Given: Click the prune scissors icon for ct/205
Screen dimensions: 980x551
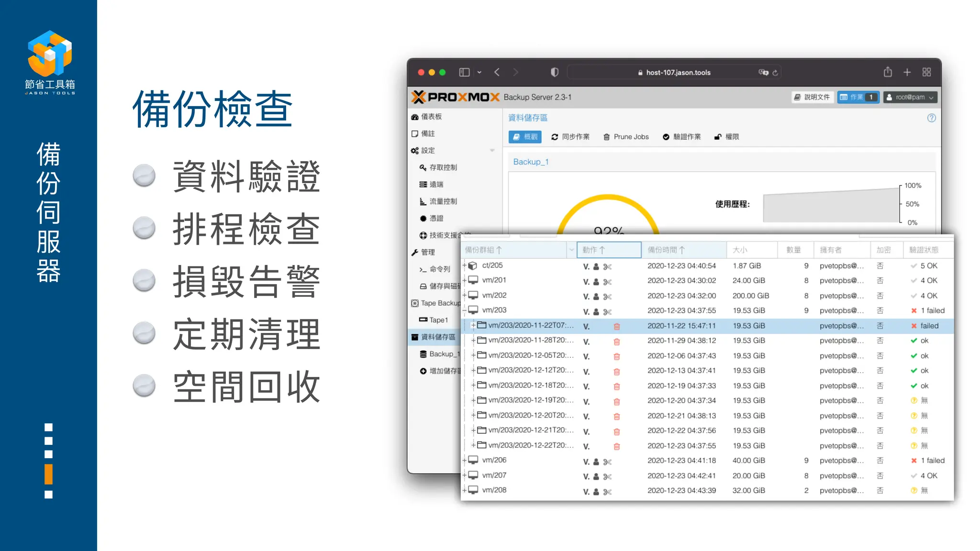Looking at the screenshot, I should 607,267.
